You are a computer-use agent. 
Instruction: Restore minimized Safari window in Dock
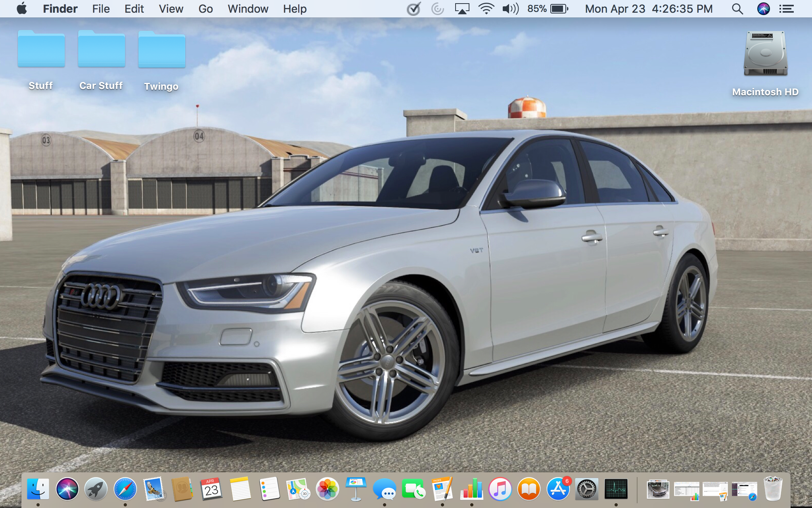click(x=744, y=491)
